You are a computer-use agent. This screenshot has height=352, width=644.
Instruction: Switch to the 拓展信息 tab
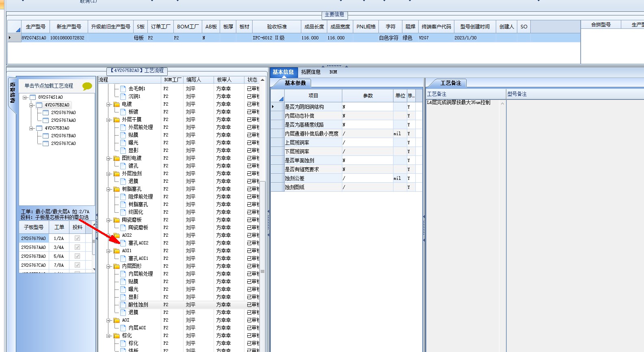pyautogui.click(x=311, y=72)
